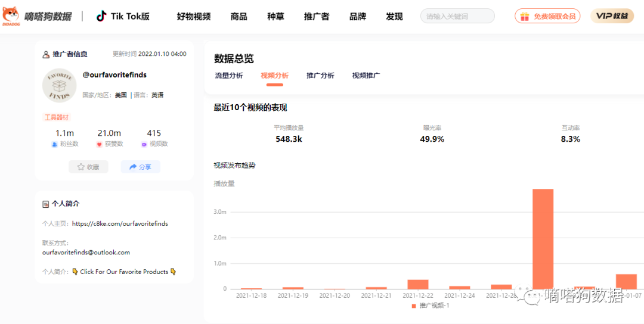Click the 个人简介 document icon
This screenshot has width=644, height=324.
46,204
